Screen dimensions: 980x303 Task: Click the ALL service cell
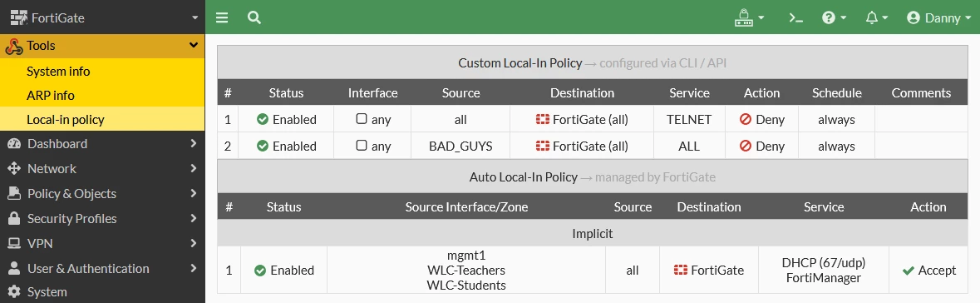click(x=689, y=146)
